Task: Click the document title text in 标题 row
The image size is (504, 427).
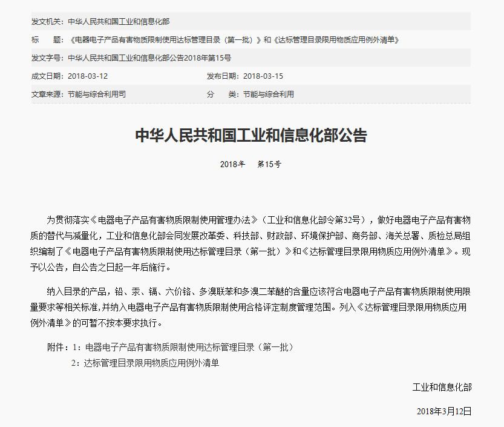Action: (x=235, y=40)
